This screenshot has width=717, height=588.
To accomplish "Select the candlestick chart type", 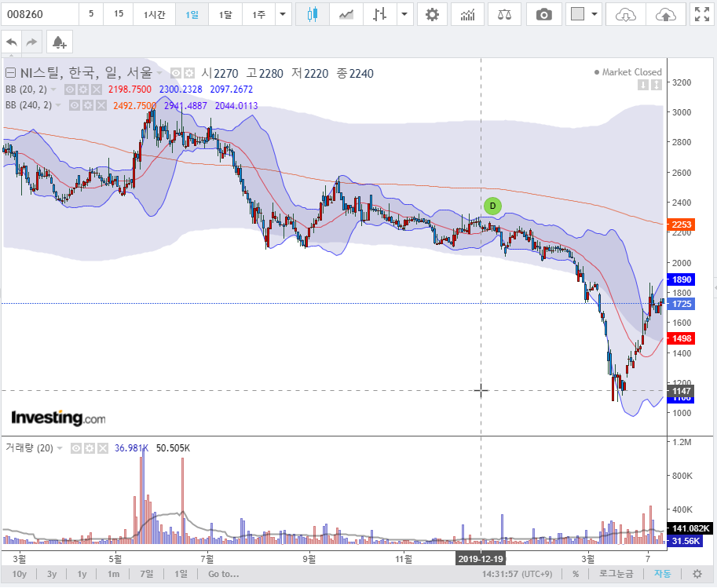I will (x=313, y=15).
